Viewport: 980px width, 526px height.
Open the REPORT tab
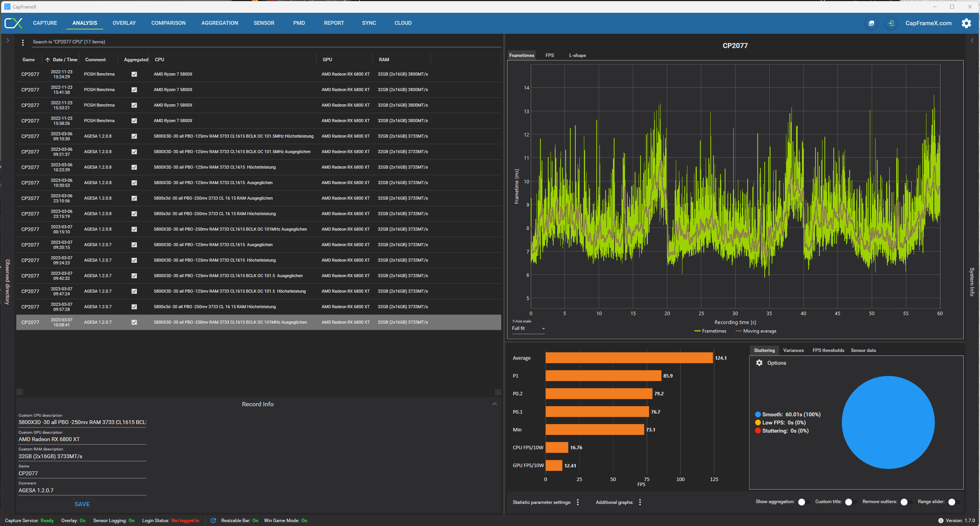pyautogui.click(x=334, y=23)
